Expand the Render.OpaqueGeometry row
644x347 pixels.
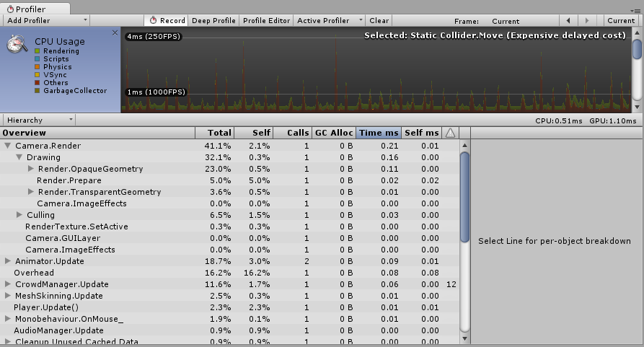coord(31,169)
